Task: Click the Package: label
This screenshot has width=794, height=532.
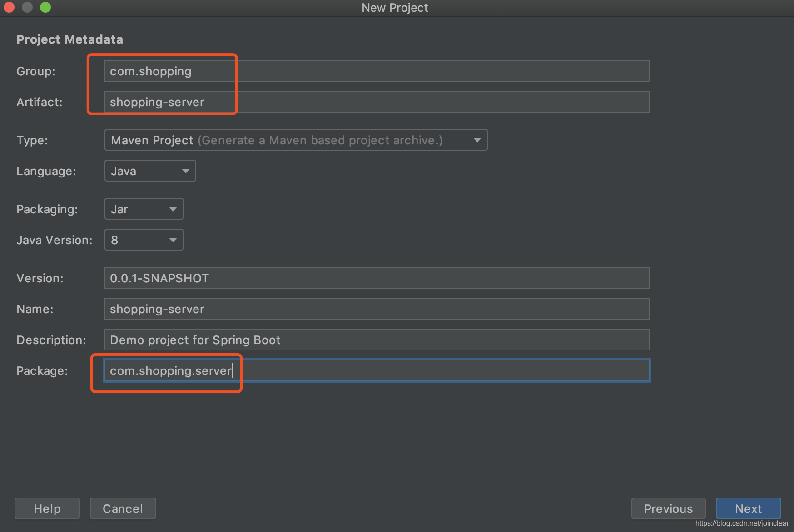Action: click(42, 371)
